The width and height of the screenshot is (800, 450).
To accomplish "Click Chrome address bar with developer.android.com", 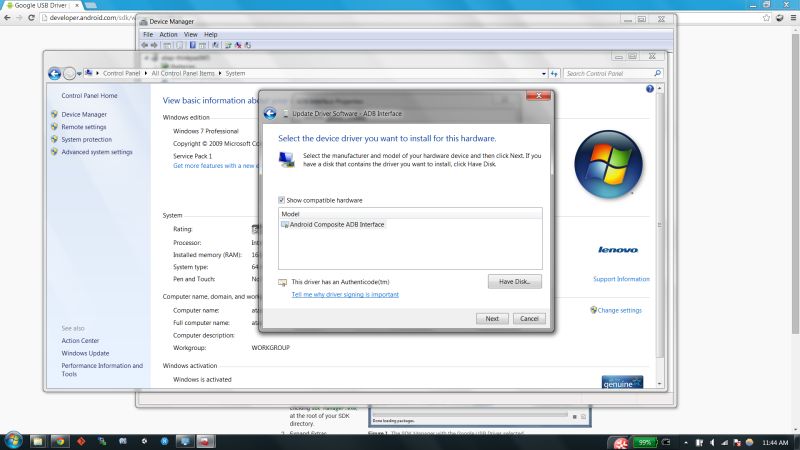I will (87, 17).
